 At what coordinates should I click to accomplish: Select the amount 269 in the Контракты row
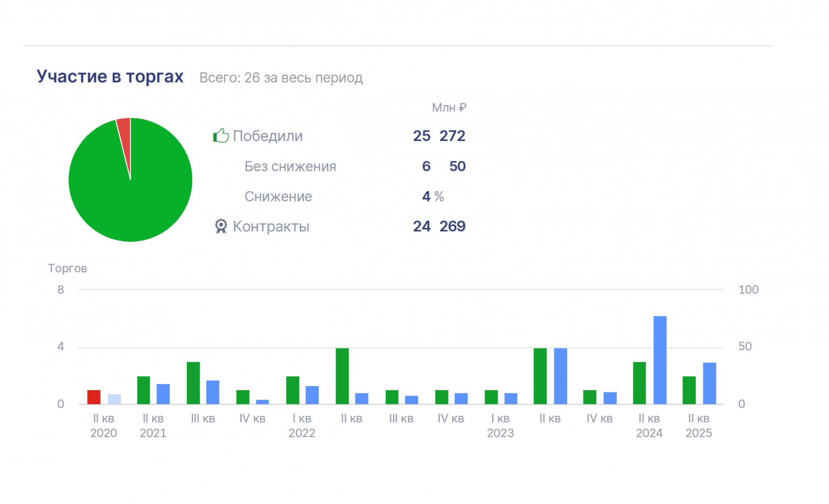tap(453, 227)
